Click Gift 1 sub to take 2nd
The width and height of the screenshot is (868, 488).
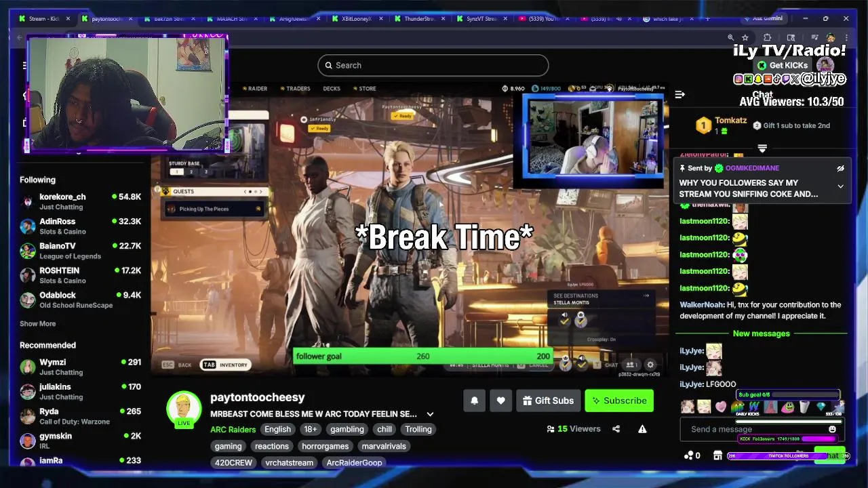tap(791, 125)
